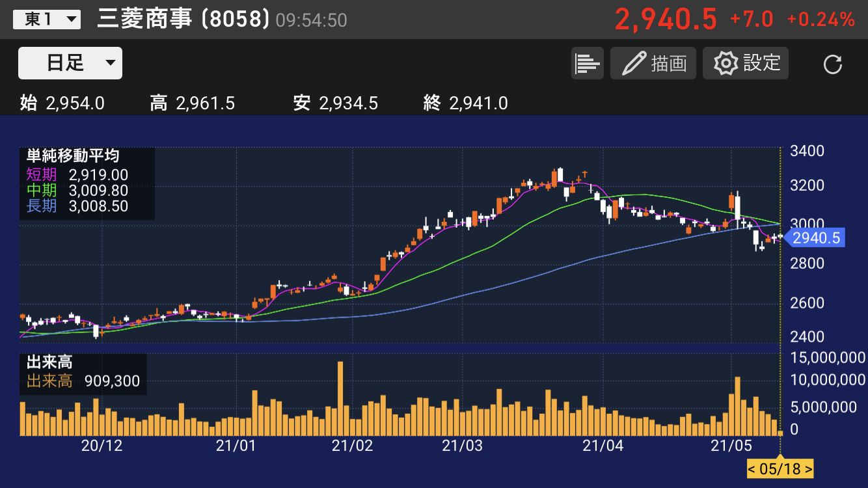Click the right arrow on 05/18 marker
Screen dimensions: 868x488
808,468
